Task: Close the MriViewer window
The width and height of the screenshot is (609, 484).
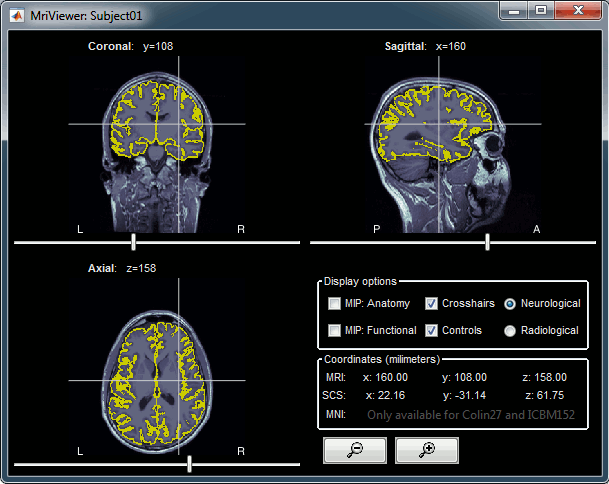Action: (x=579, y=11)
